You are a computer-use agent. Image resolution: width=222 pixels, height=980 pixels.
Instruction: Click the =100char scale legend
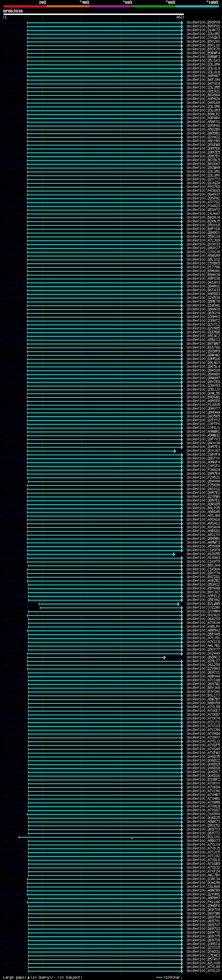coord(169,977)
